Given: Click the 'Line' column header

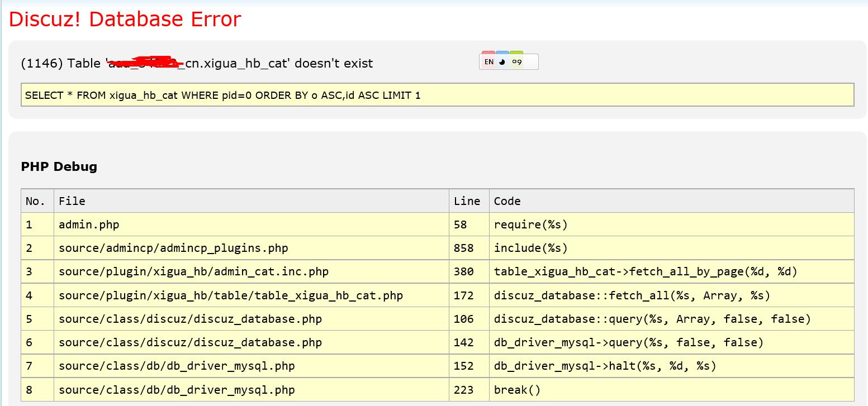Looking at the screenshot, I should click(469, 201).
